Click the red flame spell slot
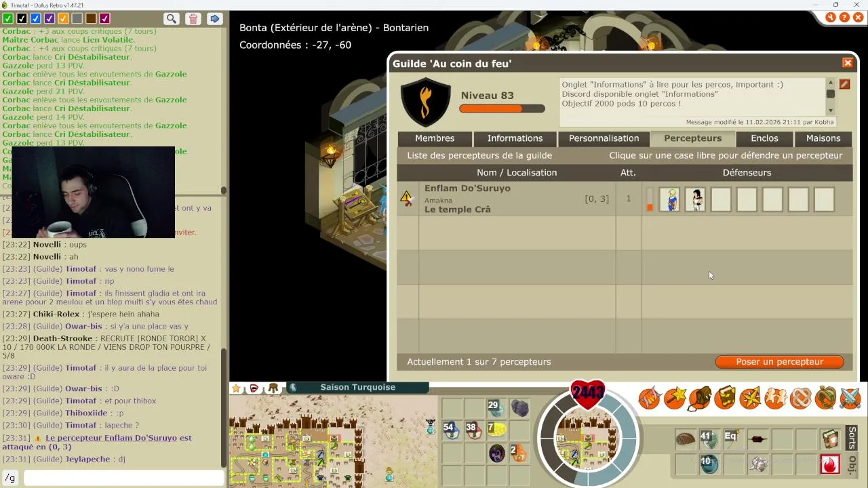The height and width of the screenshot is (488, 868). tap(830, 464)
